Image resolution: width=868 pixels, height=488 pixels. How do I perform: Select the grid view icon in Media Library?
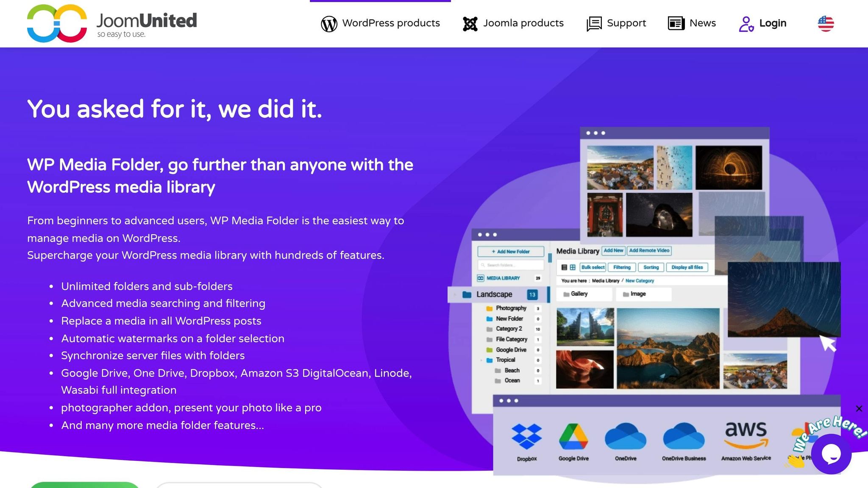pos(573,267)
